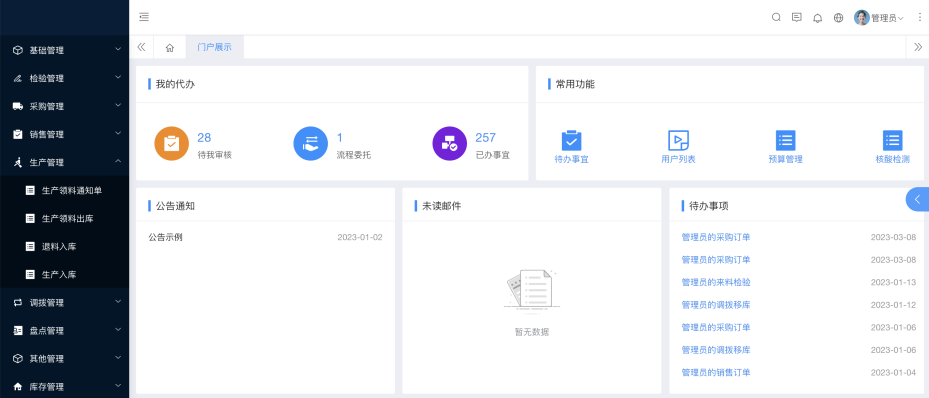Expand 其他管理 menu chevron
The width and height of the screenshot is (929, 398).
118,357
